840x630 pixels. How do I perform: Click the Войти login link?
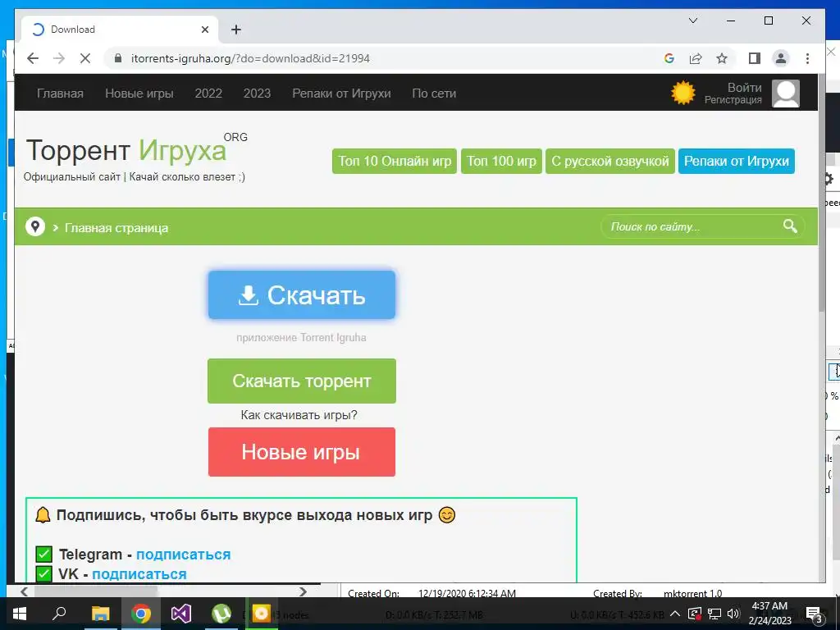coord(744,87)
